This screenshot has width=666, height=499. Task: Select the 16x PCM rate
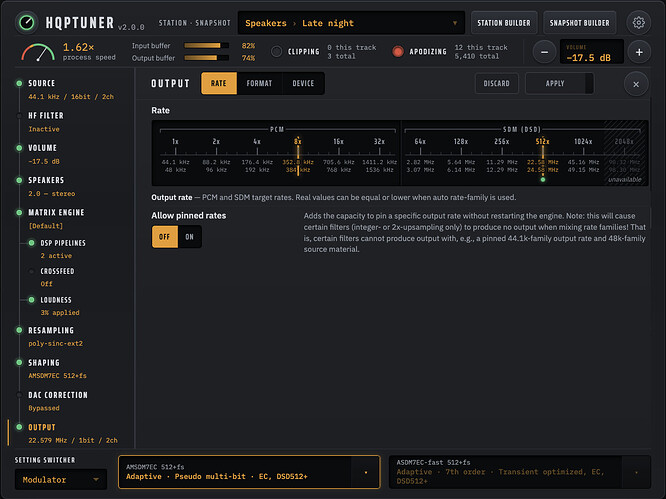(339, 155)
